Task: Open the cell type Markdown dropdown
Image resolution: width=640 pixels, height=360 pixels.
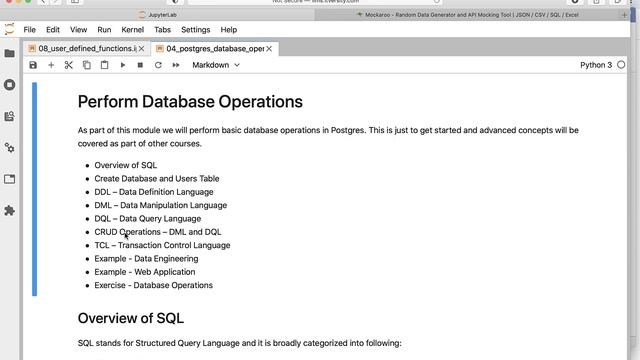Action: pos(216,65)
